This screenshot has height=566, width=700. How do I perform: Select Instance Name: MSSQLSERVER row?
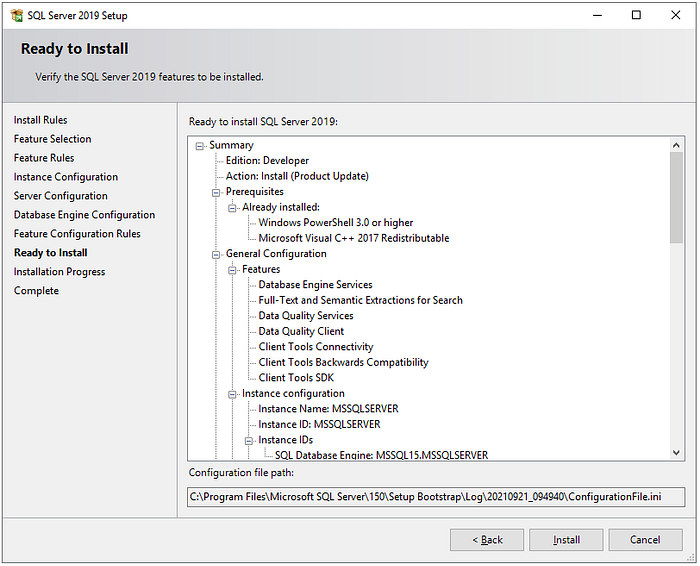[x=328, y=409]
